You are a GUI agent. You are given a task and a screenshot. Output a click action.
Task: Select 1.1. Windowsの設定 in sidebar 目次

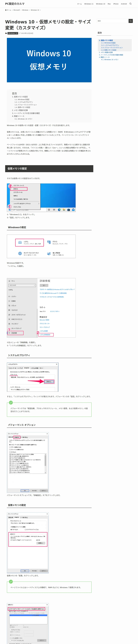pos(108,43)
